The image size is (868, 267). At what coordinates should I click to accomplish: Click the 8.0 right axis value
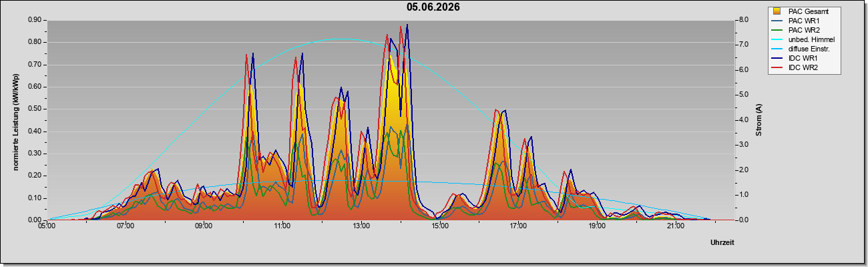[742, 20]
